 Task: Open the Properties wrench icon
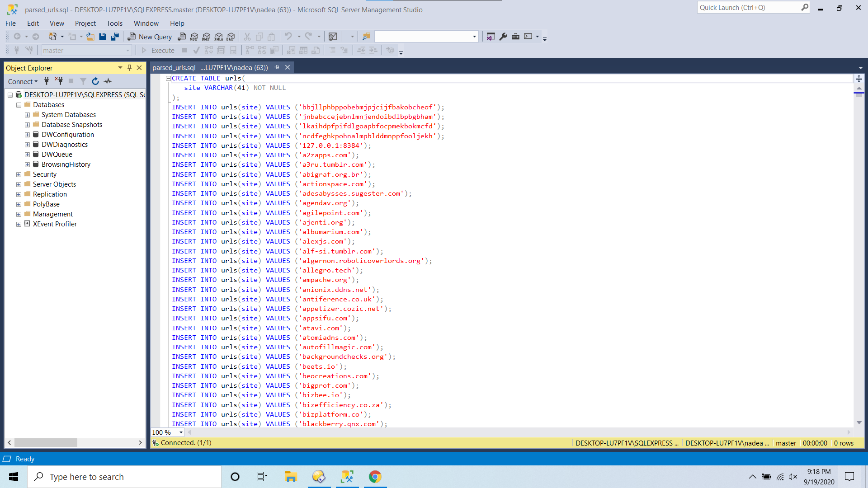tap(503, 37)
